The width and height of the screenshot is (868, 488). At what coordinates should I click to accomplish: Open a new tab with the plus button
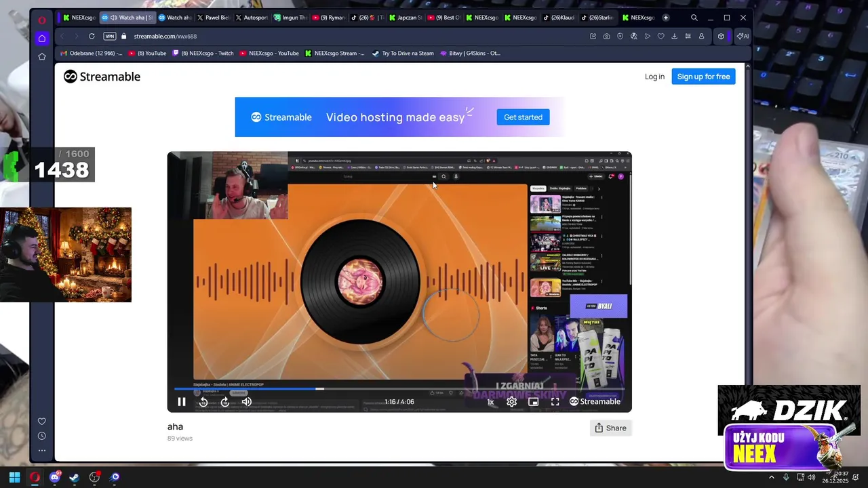(666, 18)
